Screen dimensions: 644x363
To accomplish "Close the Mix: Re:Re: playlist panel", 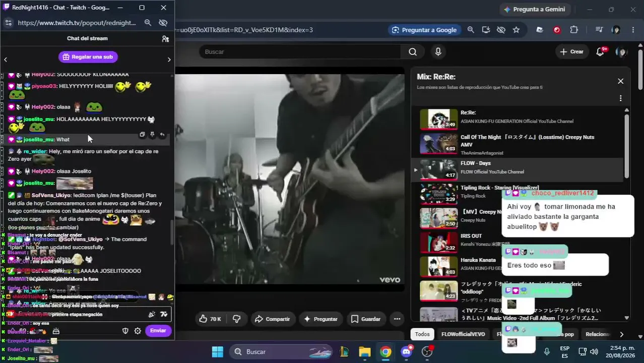I will [x=620, y=81].
